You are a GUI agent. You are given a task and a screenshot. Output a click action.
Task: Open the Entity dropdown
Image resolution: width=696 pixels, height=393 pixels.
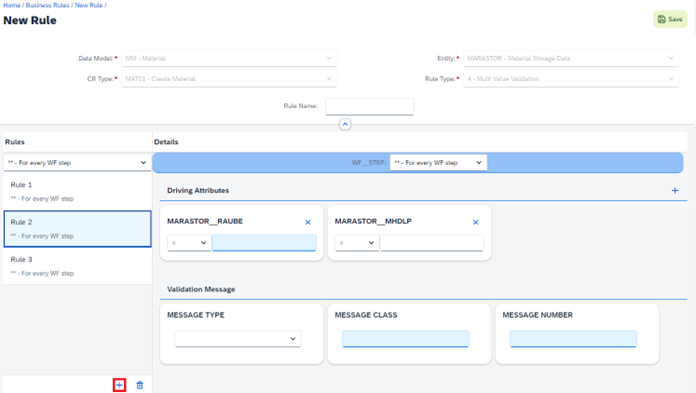pos(571,58)
